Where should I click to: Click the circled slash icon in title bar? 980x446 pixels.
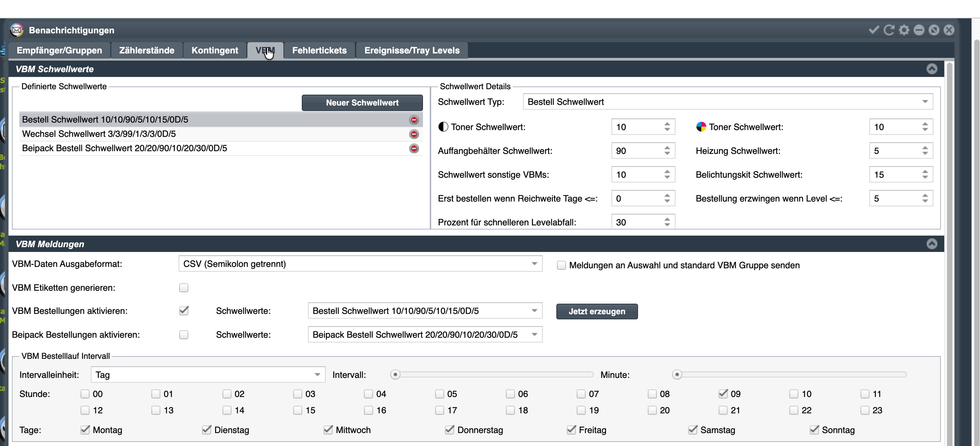click(934, 30)
